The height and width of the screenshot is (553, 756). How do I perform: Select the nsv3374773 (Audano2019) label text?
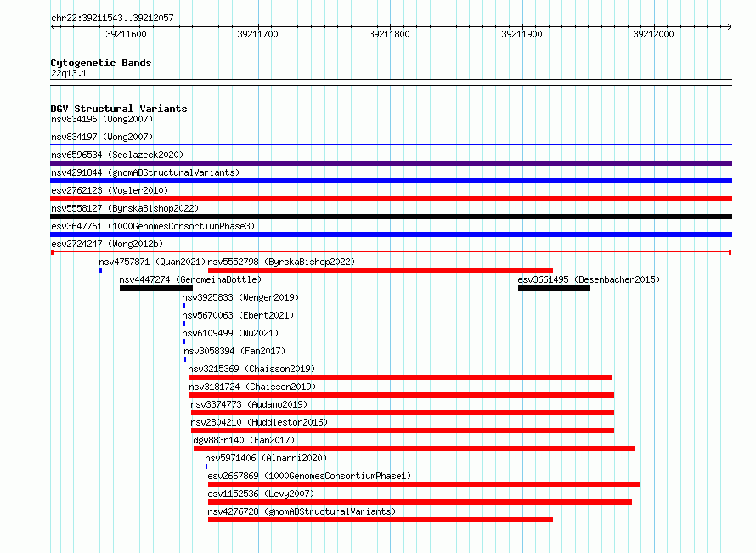tap(249, 404)
